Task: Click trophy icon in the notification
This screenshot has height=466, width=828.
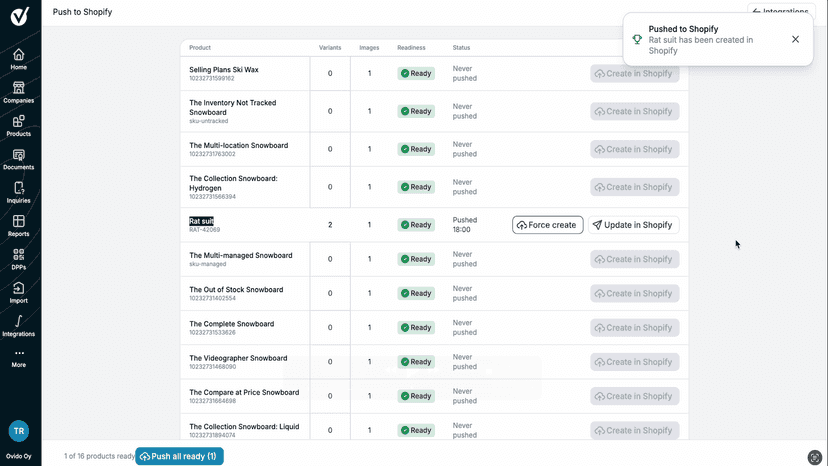Action: [637, 40]
